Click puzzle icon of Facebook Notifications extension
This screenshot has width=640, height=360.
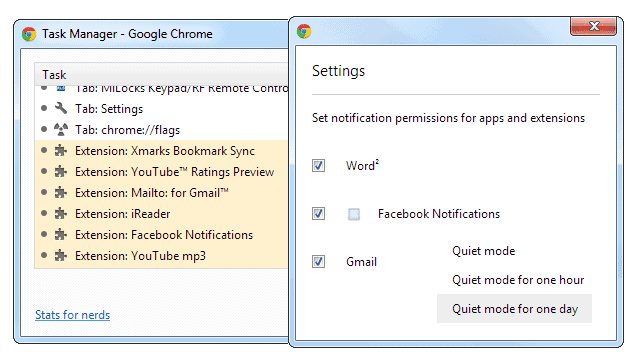61,235
